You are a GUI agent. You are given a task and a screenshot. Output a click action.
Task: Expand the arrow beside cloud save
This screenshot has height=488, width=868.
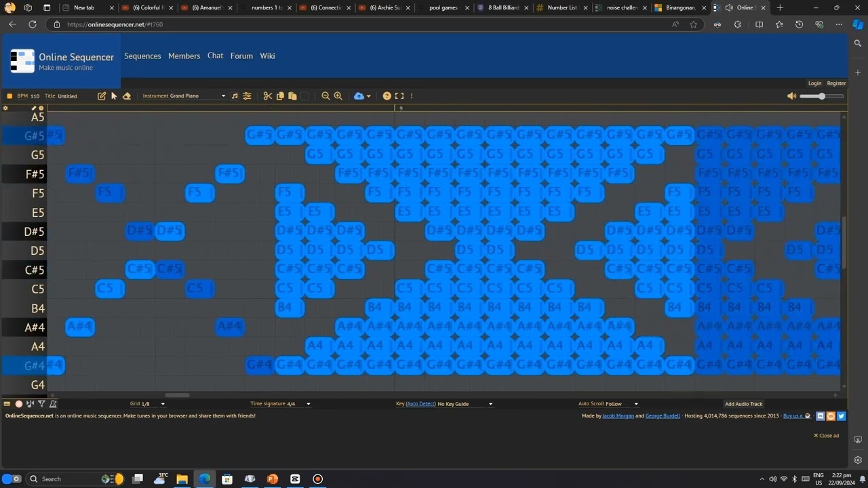(369, 96)
